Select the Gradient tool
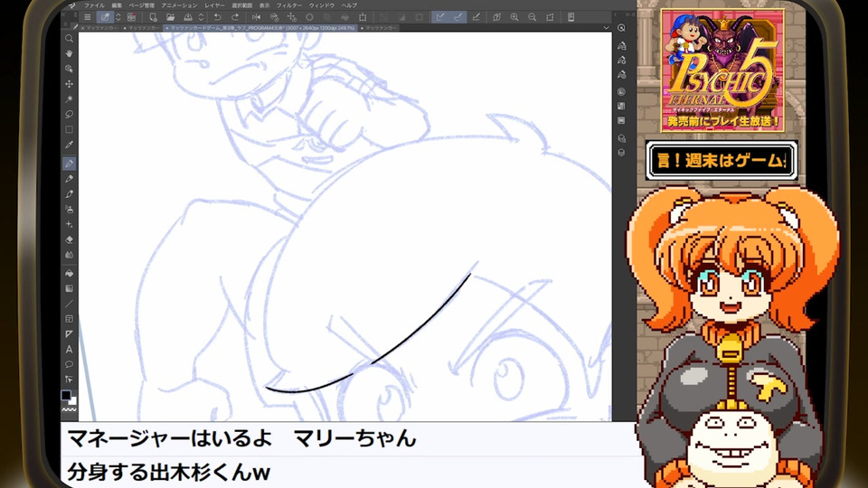Image resolution: width=868 pixels, height=488 pixels. point(70,288)
